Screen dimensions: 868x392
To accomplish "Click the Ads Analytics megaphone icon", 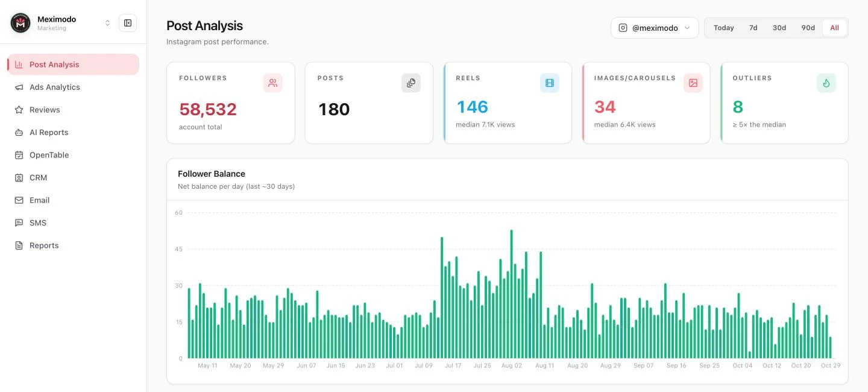I will tap(19, 87).
